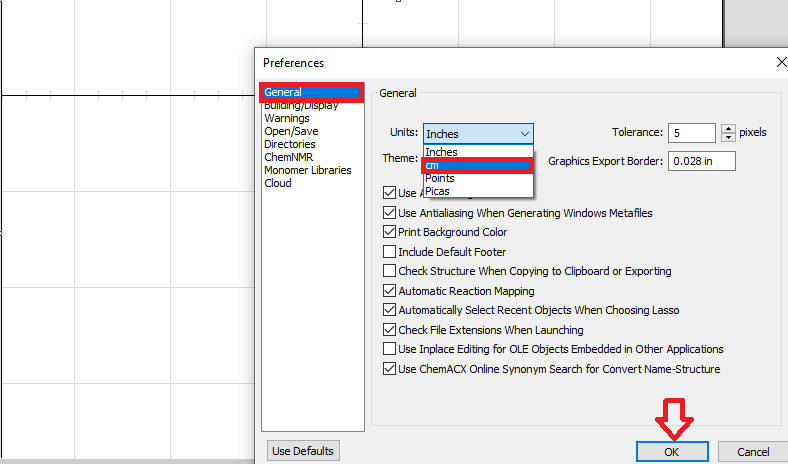Switch to Open/Save preferences category
Screen dimensions: 788x464
coord(291,131)
